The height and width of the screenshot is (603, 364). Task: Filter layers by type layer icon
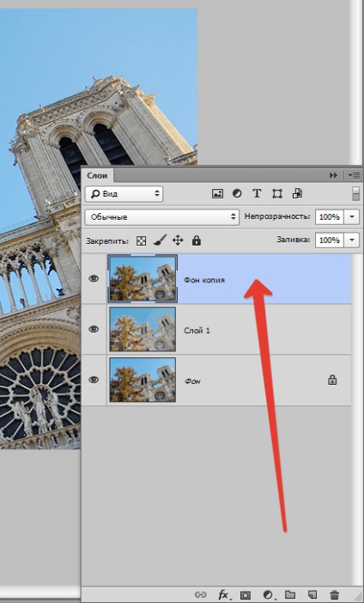(257, 194)
